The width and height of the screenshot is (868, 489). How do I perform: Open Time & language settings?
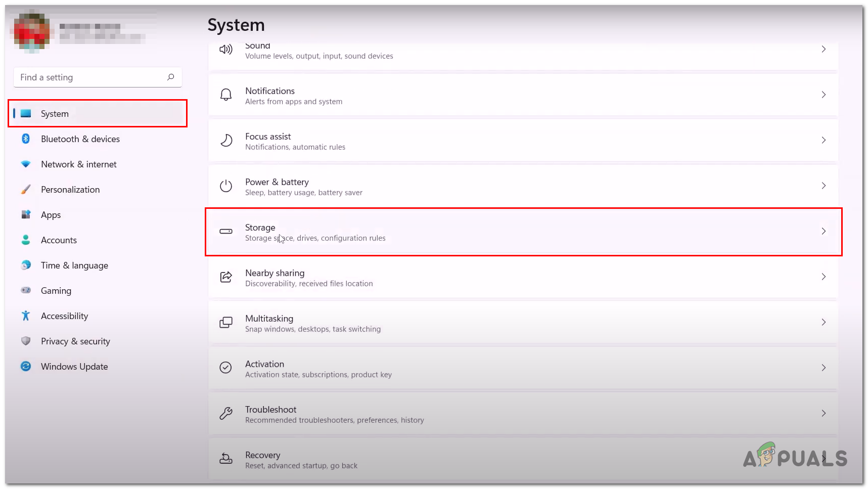coord(74,265)
